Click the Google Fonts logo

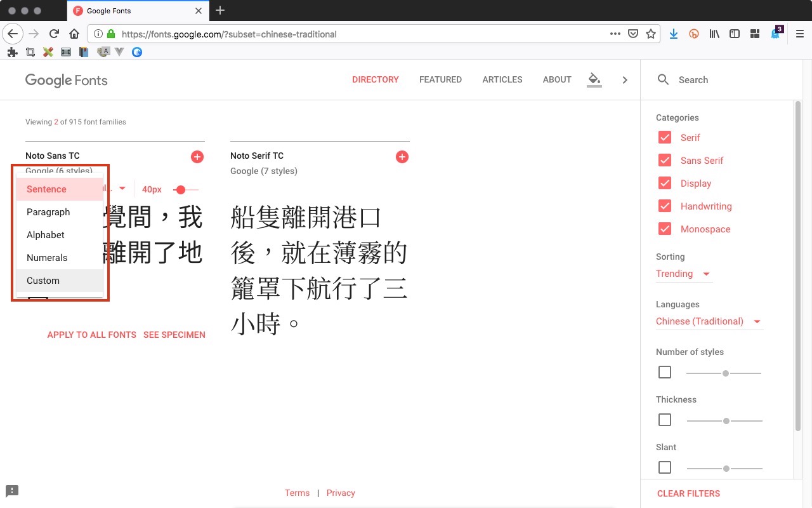coord(67,80)
